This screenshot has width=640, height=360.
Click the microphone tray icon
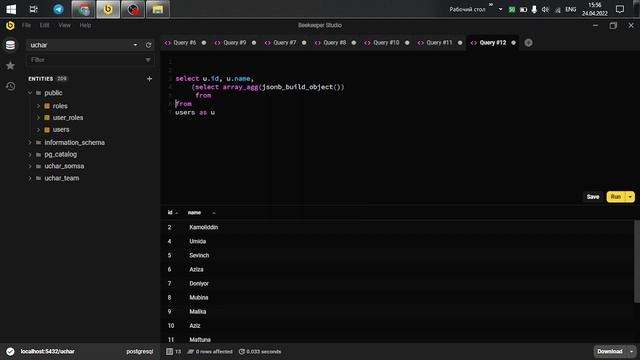534,9
